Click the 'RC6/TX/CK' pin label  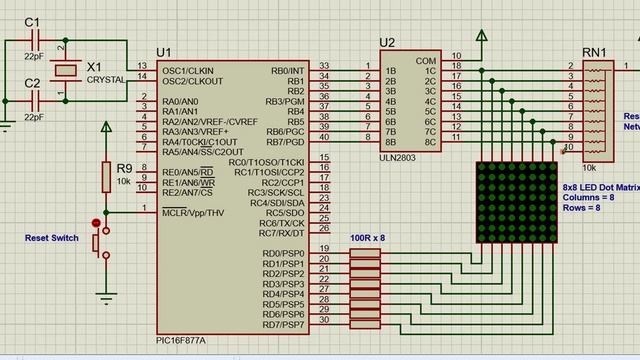tap(282, 223)
